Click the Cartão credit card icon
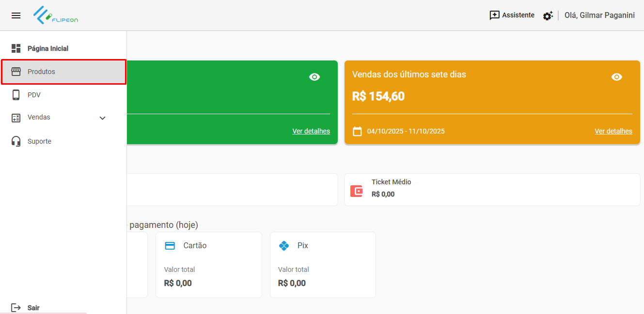The image size is (644, 314). coord(170,246)
